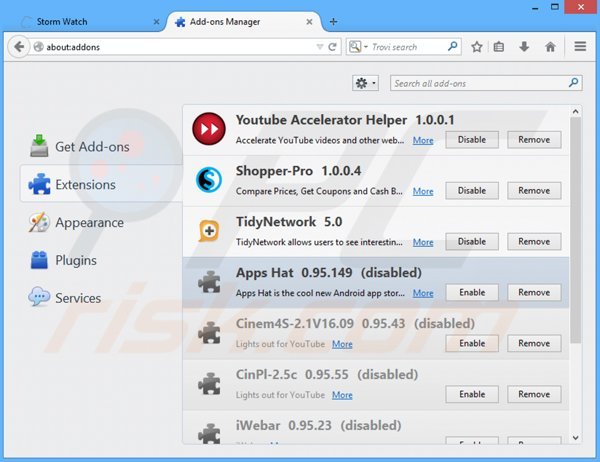Screen dimensions: 600x462
Task: Click the add-ons search magnifier icon
Action: click(573, 83)
